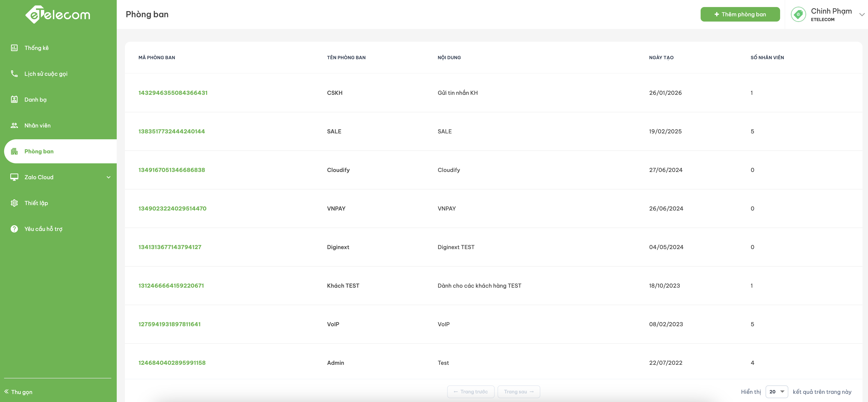The image size is (868, 402).
Task: Select the Nhân viên people icon
Action: point(14,125)
